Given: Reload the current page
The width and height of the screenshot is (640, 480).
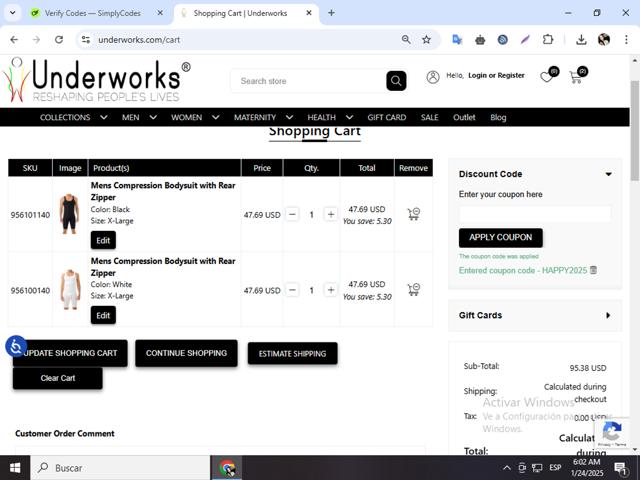Looking at the screenshot, I should tap(59, 40).
